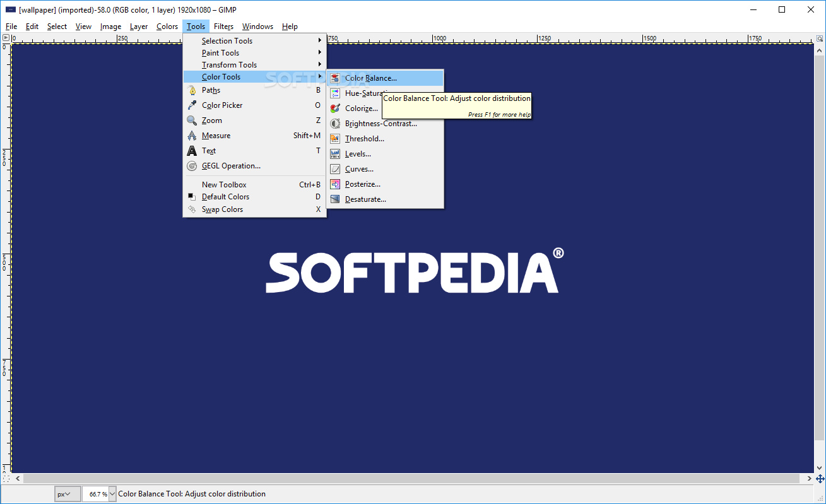Open the View menu

pyautogui.click(x=83, y=26)
